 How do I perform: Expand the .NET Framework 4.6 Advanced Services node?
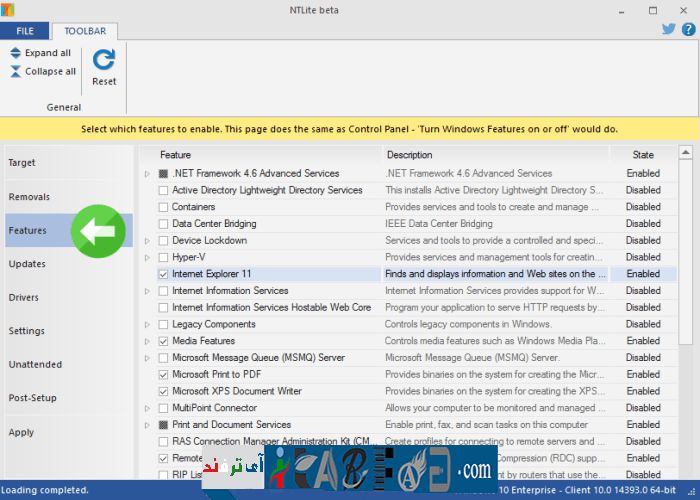[x=147, y=174]
